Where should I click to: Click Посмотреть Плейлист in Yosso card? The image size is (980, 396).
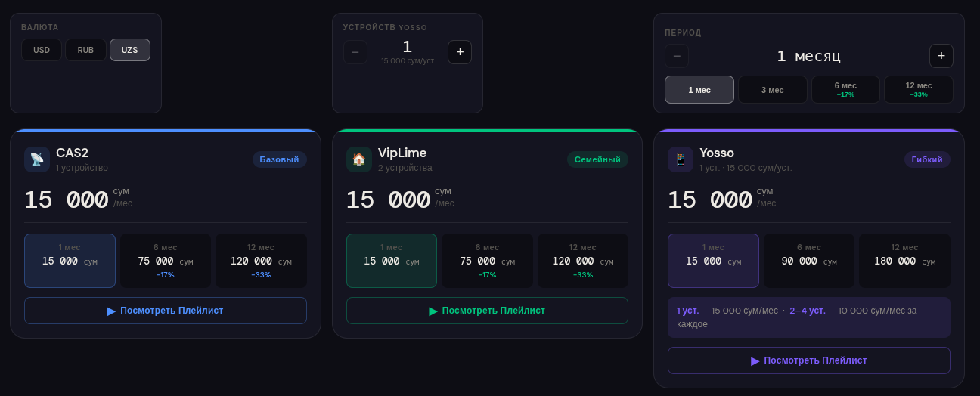[x=808, y=360]
